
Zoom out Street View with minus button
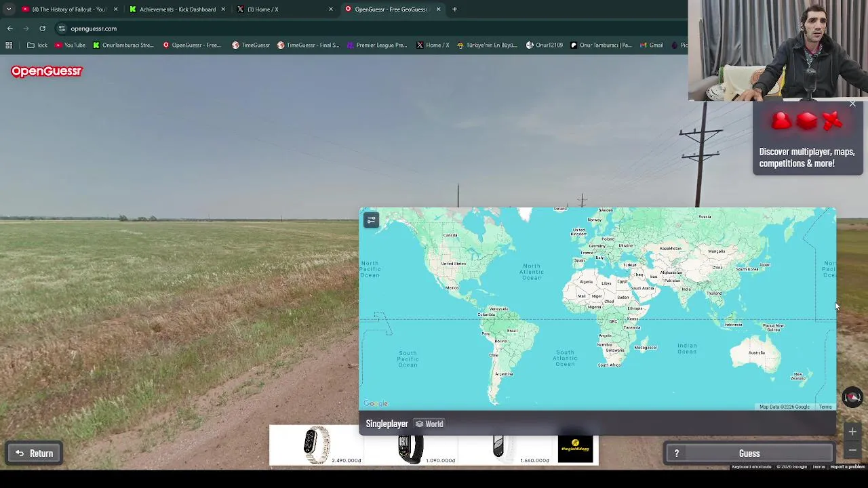pos(852,450)
